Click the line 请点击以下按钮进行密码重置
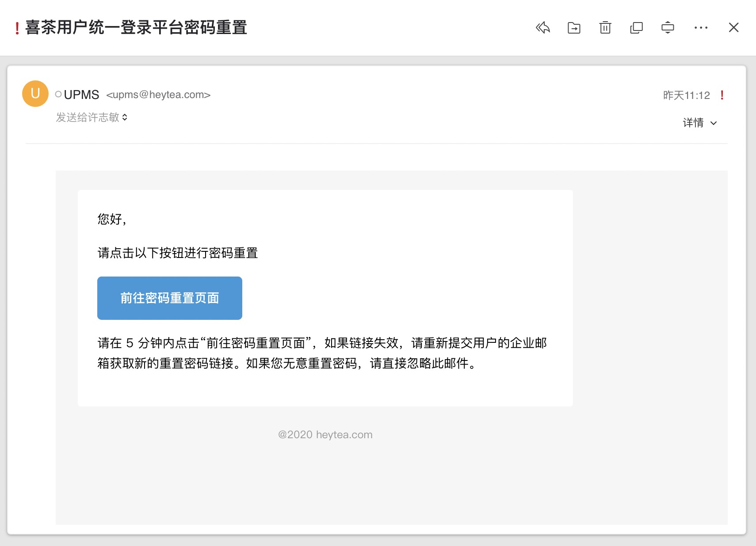 pos(178,253)
